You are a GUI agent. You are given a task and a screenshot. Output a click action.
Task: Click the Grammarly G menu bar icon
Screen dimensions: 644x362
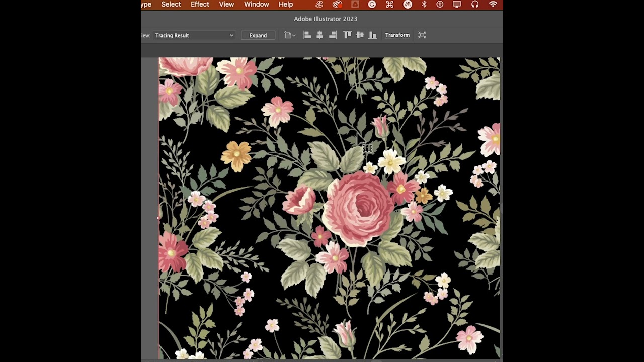click(372, 5)
